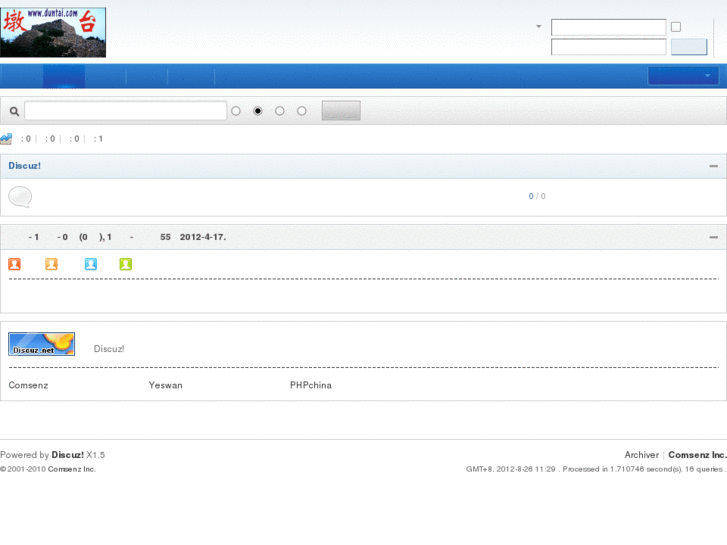Open the Powered by Discuz! link
This screenshot has width=727, height=545.
point(68,455)
